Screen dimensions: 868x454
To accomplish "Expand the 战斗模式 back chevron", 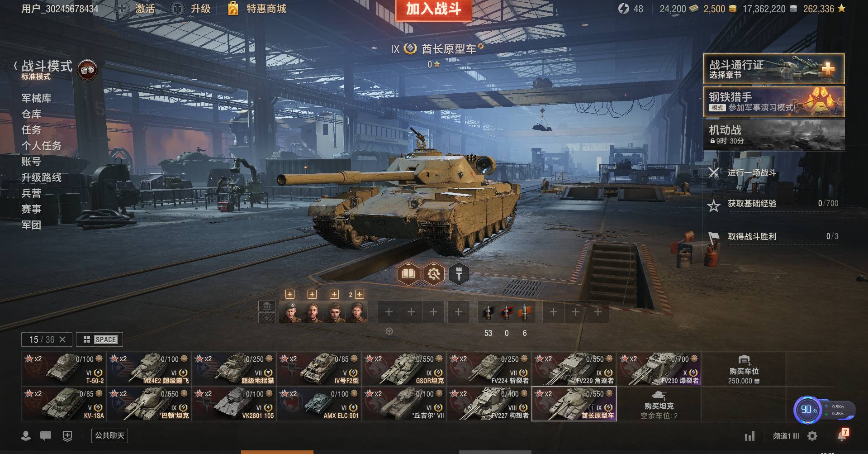I will coord(15,66).
